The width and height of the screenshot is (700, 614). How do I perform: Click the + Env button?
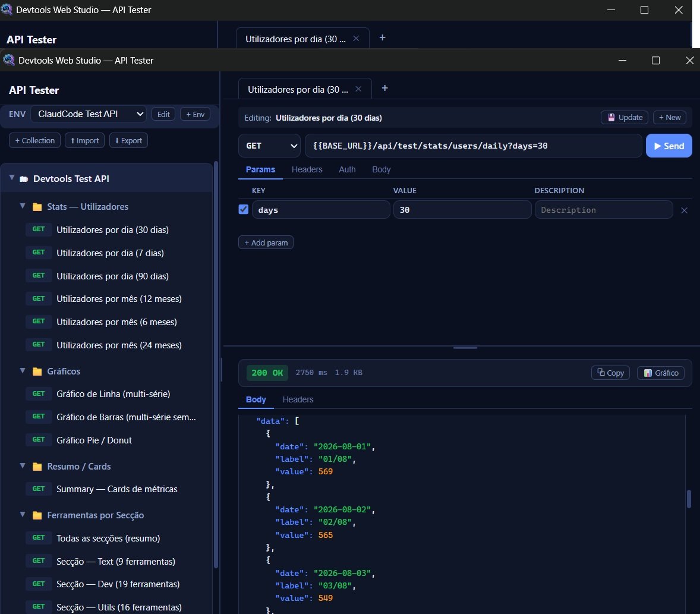(195, 114)
